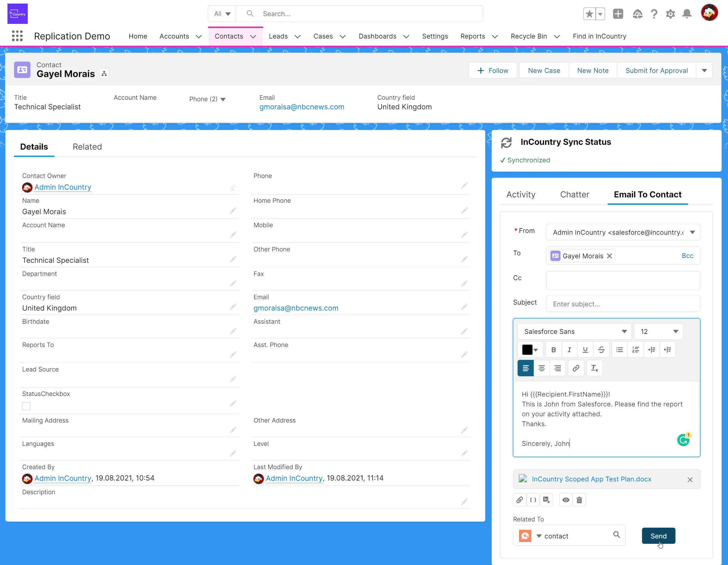Delete the draft using the trash icon

click(x=580, y=500)
